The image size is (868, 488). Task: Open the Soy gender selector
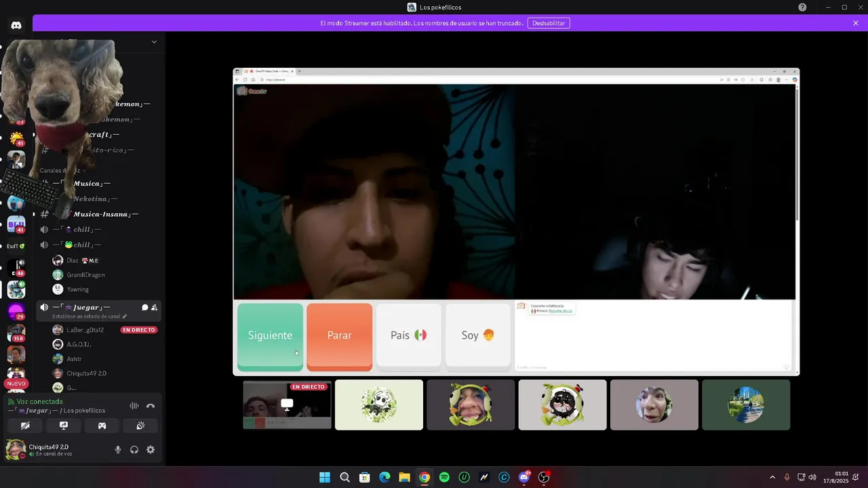(x=478, y=335)
